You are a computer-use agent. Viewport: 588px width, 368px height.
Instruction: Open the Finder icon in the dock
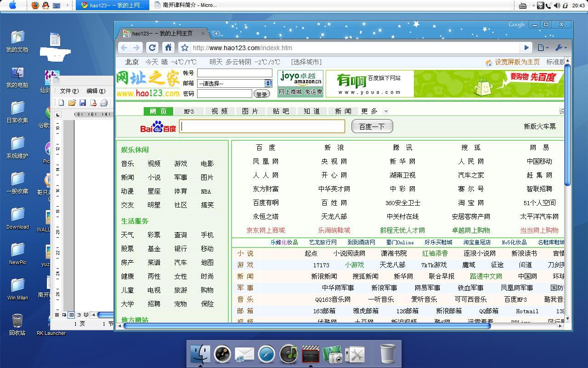click(x=200, y=354)
